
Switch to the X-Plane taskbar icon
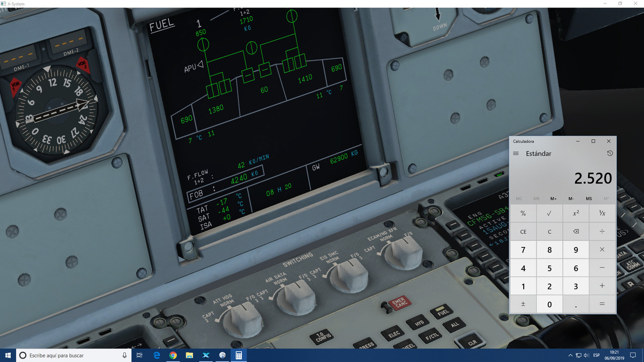(206, 355)
